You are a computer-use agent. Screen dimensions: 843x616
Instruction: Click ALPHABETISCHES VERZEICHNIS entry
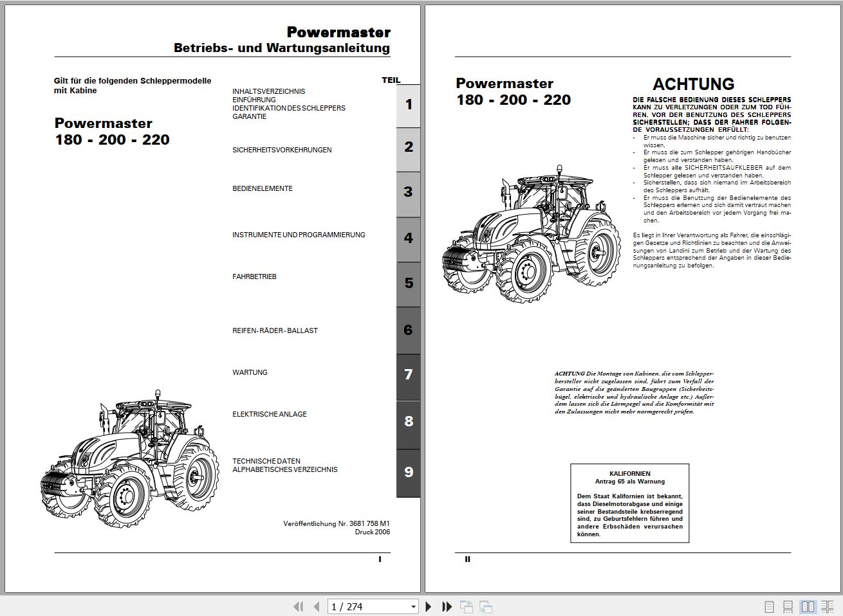point(285,469)
